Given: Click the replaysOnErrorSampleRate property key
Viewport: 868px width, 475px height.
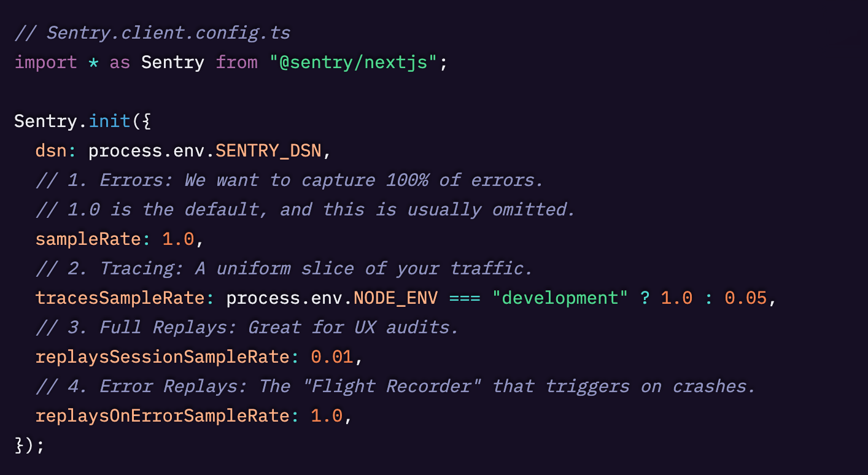Looking at the screenshot, I should pos(162,416).
